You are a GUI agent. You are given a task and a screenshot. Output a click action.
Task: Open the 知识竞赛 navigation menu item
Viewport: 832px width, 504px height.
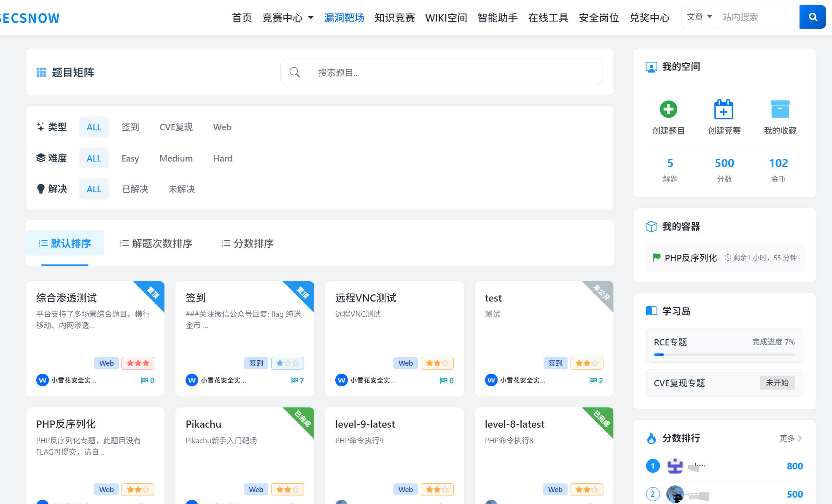tap(394, 18)
